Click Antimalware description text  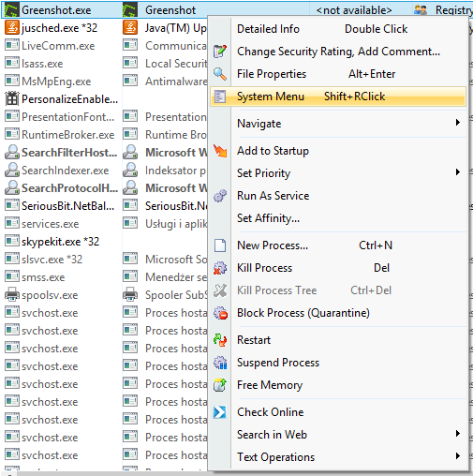[176, 82]
